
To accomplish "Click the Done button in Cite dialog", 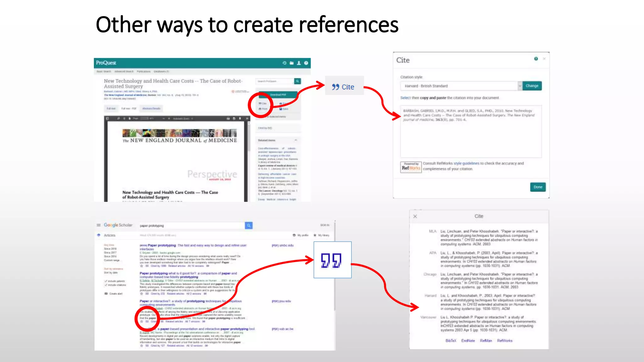I will point(538,187).
